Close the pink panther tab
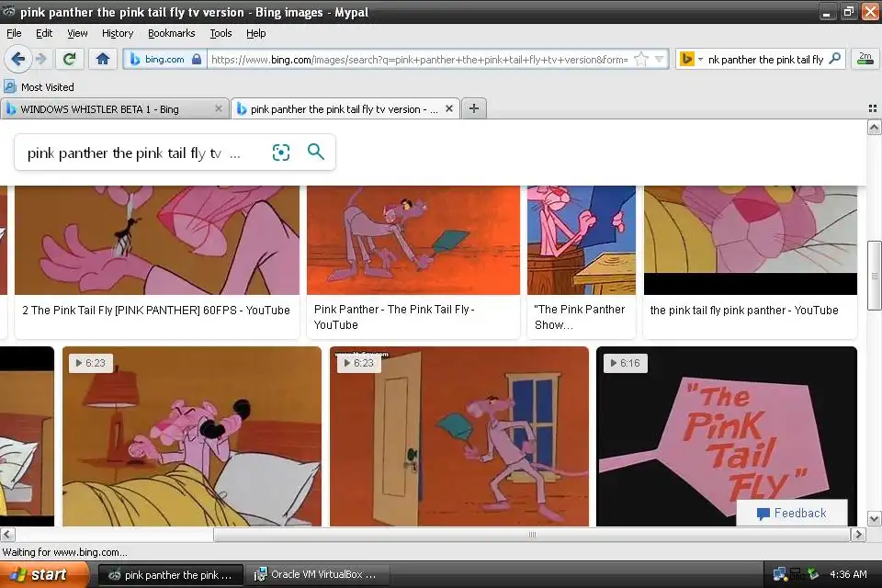 (x=449, y=108)
